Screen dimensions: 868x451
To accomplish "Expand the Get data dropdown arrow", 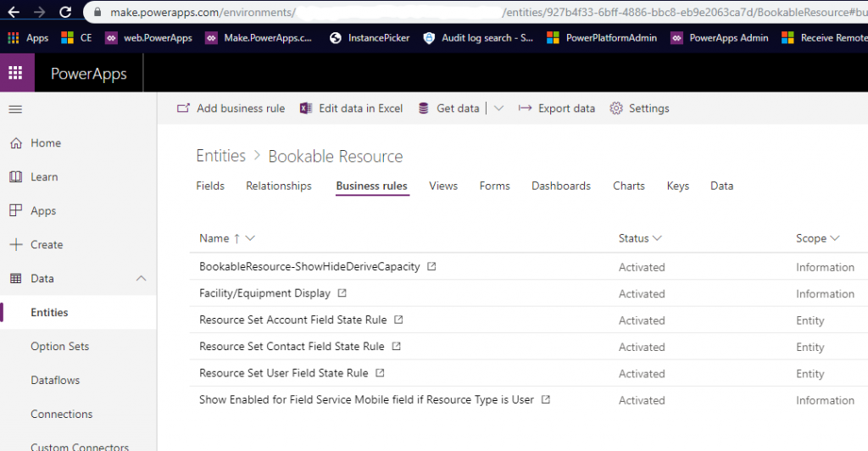I will [x=498, y=108].
